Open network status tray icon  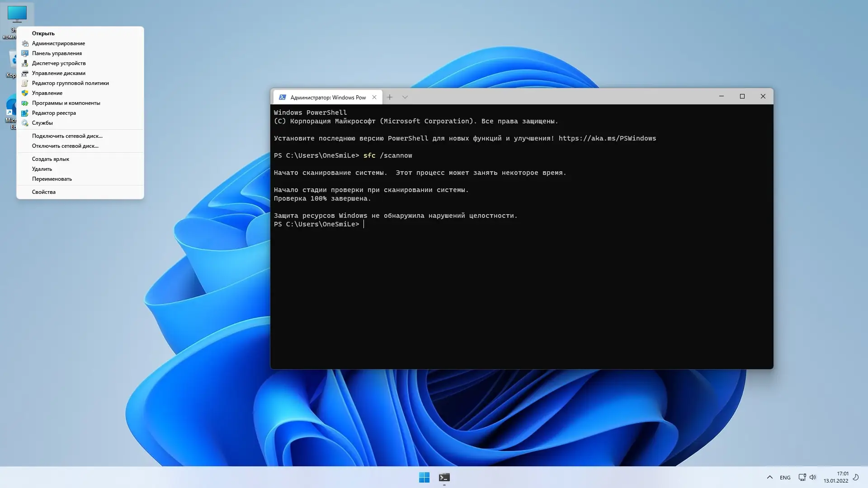802,477
